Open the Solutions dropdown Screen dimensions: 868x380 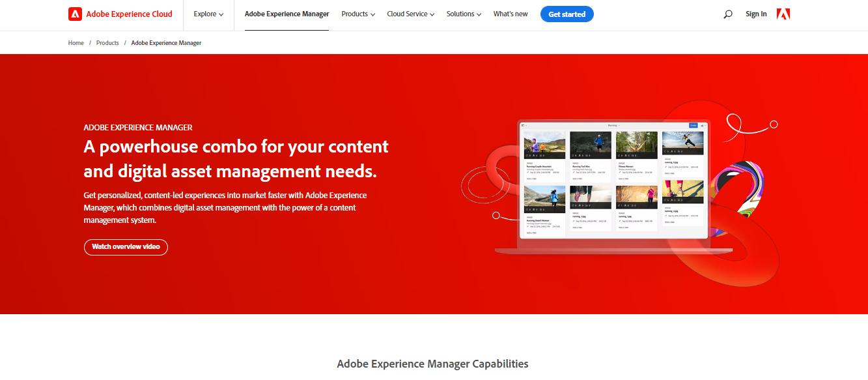(x=463, y=13)
